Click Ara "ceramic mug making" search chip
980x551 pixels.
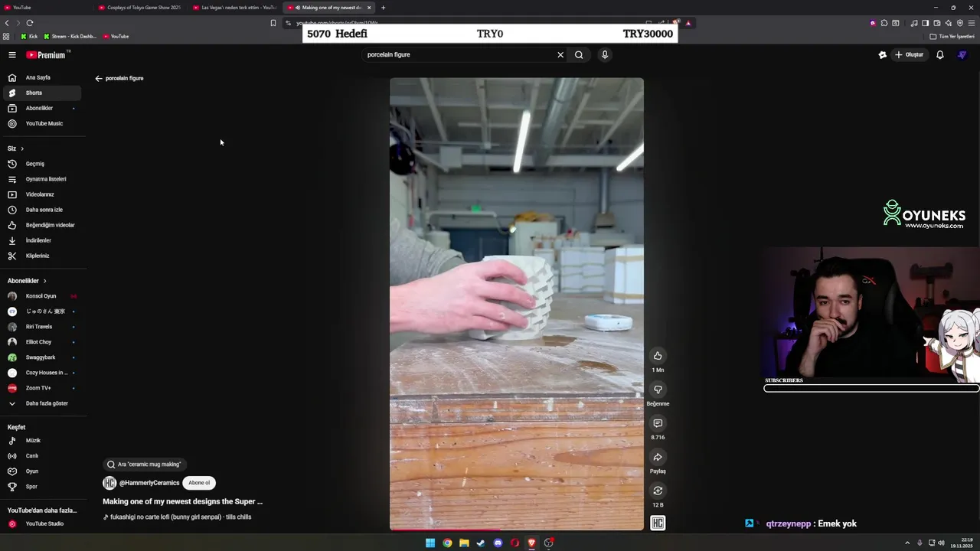pyautogui.click(x=145, y=465)
